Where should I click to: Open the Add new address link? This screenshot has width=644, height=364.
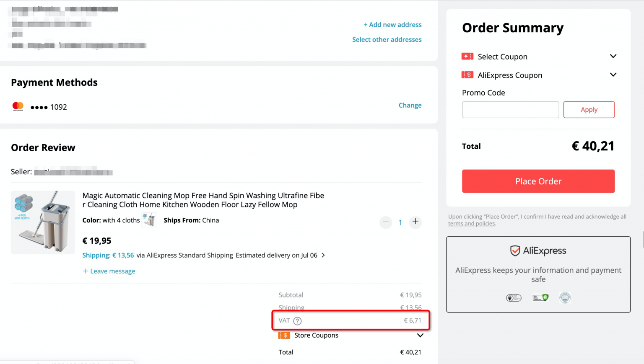392,24
